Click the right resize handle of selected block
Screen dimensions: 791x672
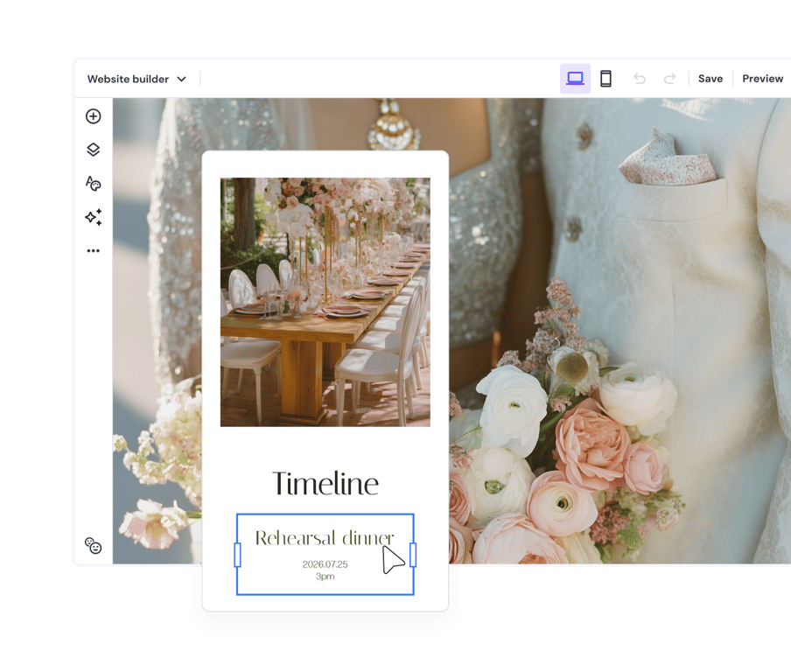pyautogui.click(x=412, y=555)
